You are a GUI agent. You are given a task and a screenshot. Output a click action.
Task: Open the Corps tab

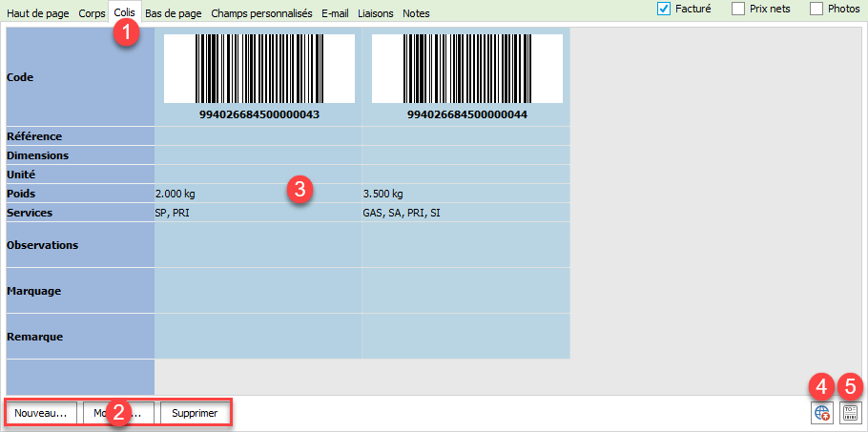click(92, 13)
